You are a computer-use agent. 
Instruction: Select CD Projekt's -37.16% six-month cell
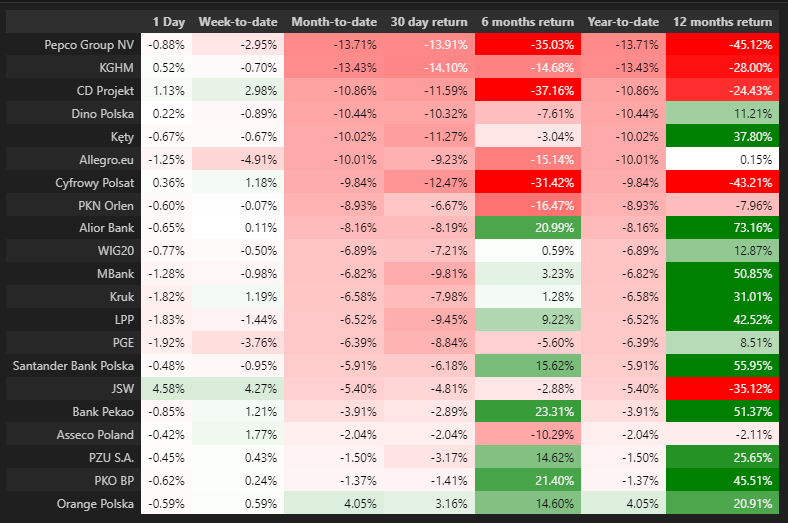(527, 91)
